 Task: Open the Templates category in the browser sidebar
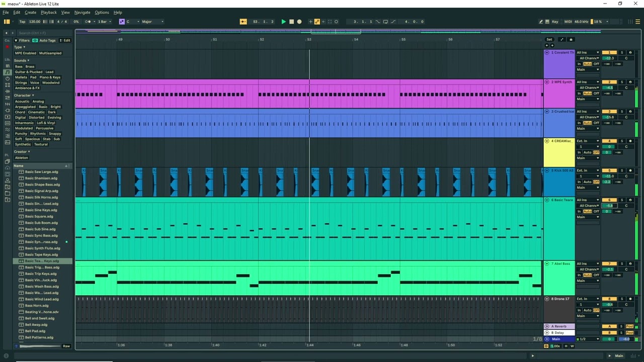coord(7,143)
